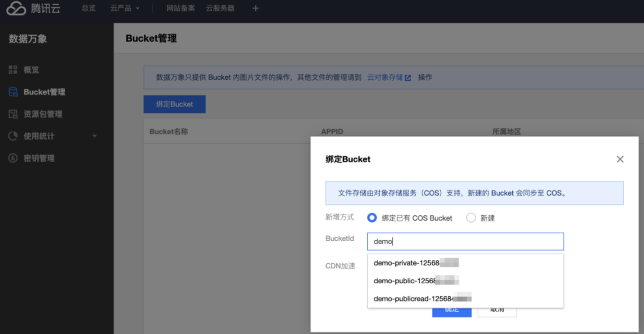Image resolution: width=644 pixels, height=334 pixels.
Task: Click the APPID column header
Action: [x=332, y=132]
